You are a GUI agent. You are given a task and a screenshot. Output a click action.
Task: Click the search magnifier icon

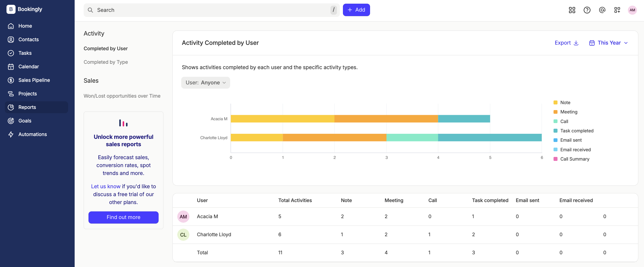coord(90,10)
